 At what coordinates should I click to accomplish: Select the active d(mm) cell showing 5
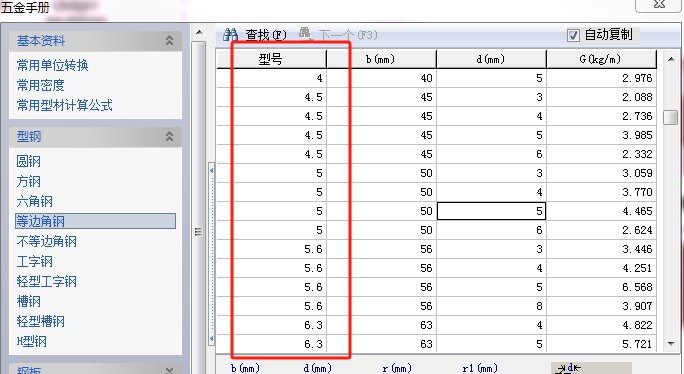pos(491,211)
